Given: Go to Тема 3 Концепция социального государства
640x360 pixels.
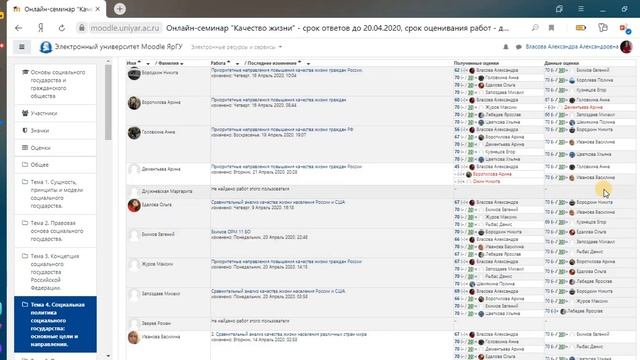Looking at the screenshot, I should tap(55, 272).
